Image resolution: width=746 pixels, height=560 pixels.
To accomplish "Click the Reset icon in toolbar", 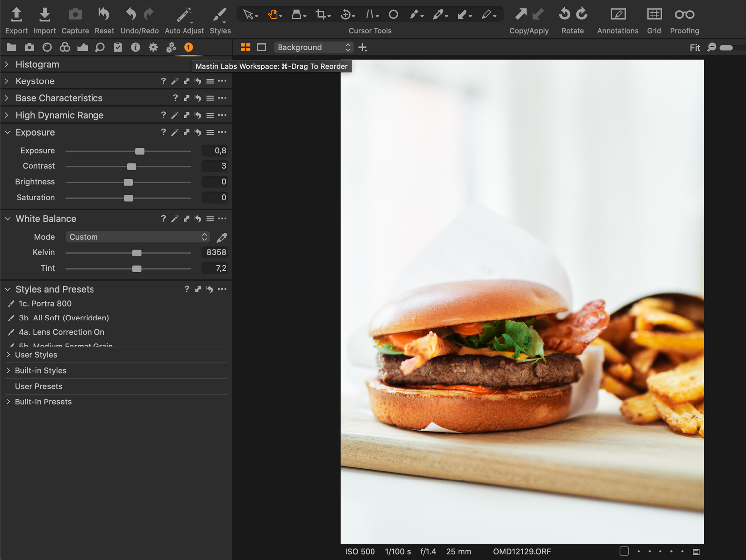I will pos(104,15).
